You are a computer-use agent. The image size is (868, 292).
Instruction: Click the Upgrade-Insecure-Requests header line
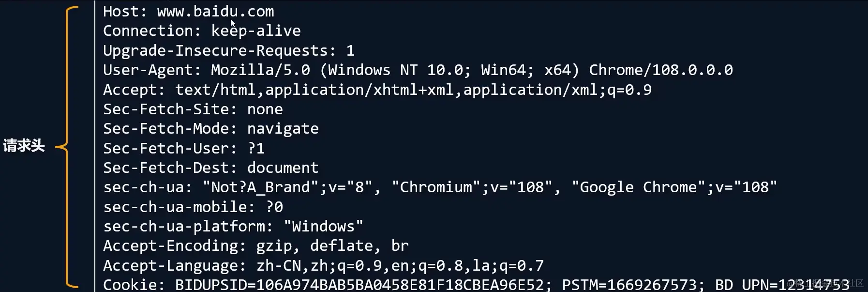coord(228,50)
